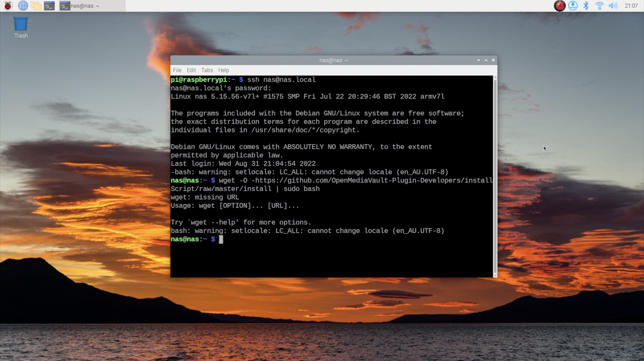
Task: Open the Tabs menu
Action: pos(207,70)
